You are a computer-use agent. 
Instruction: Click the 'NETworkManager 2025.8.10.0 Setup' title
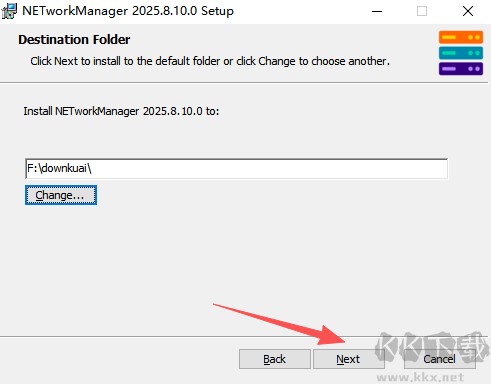click(x=128, y=11)
